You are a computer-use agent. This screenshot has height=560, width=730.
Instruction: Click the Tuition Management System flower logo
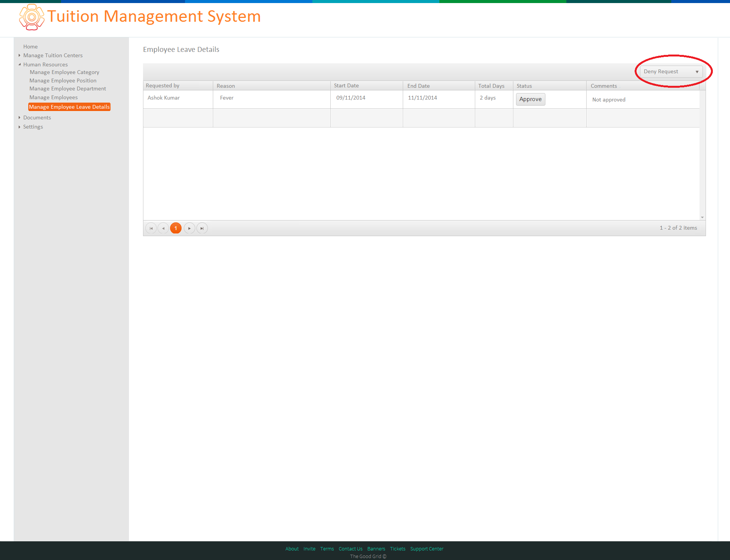click(x=32, y=17)
